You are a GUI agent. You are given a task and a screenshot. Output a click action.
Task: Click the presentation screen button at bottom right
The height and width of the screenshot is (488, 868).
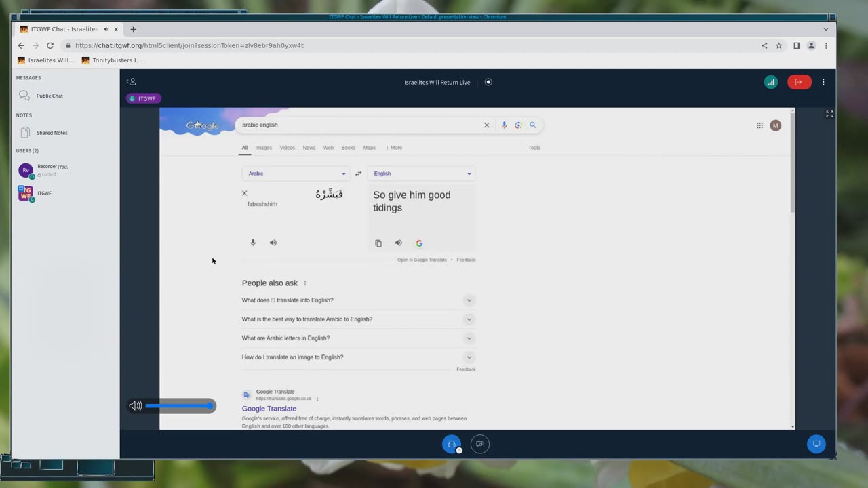pos(816,444)
